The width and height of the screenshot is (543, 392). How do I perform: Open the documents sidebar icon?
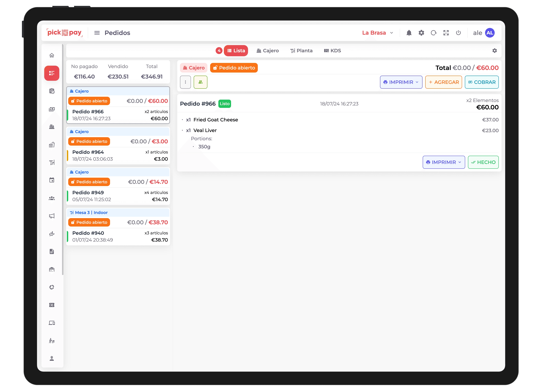tap(52, 251)
